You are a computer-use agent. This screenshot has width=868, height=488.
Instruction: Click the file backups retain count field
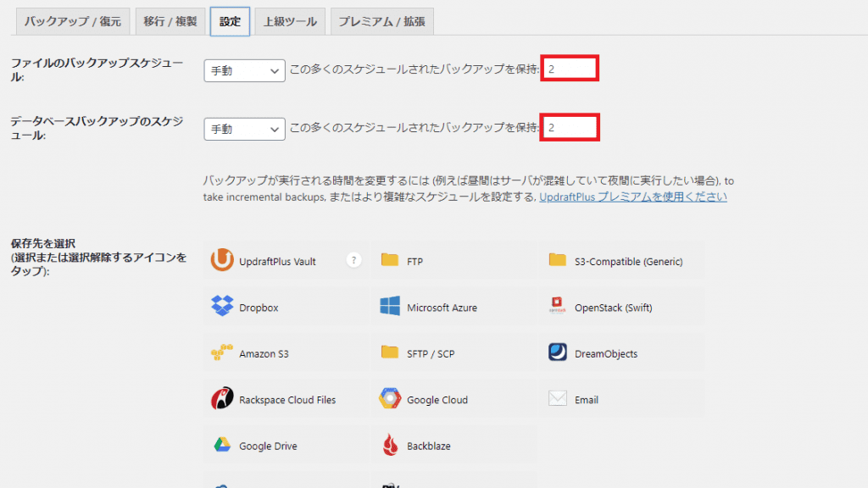(570, 69)
